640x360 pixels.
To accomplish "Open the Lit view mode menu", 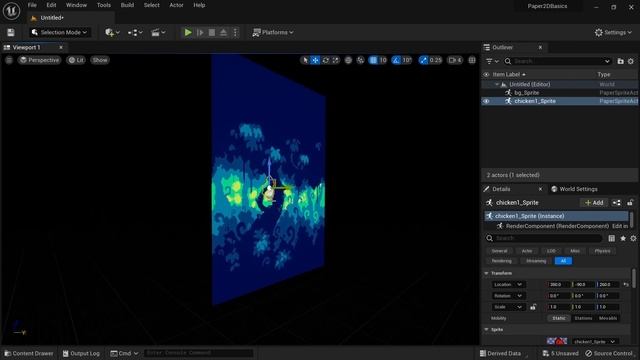I will [76, 60].
